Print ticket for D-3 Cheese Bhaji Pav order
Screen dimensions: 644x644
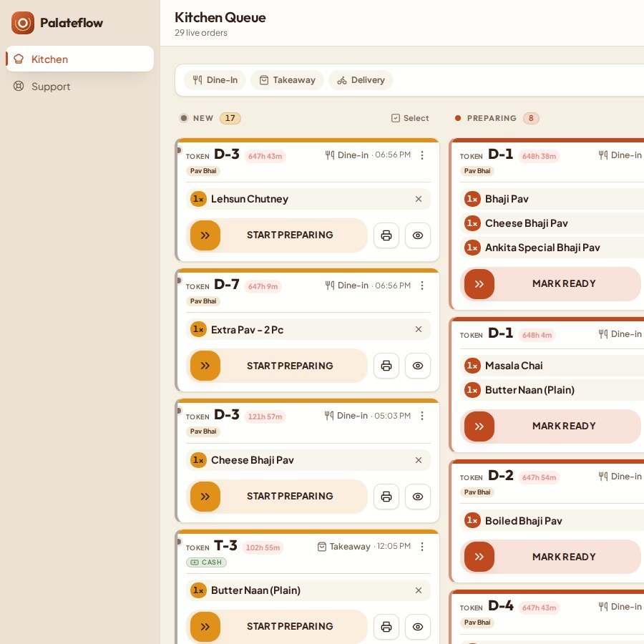pyautogui.click(x=386, y=497)
